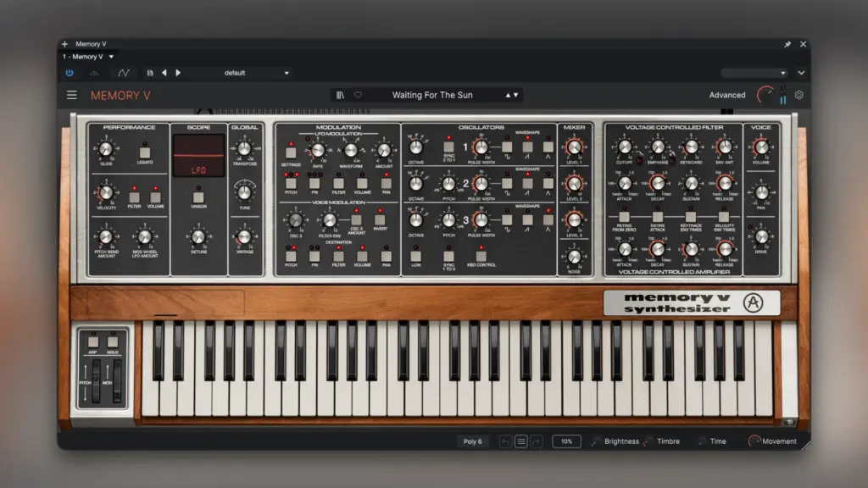868x488 pixels.
Task: Select the down arrow for next preset
Action: pyautogui.click(x=516, y=95)
